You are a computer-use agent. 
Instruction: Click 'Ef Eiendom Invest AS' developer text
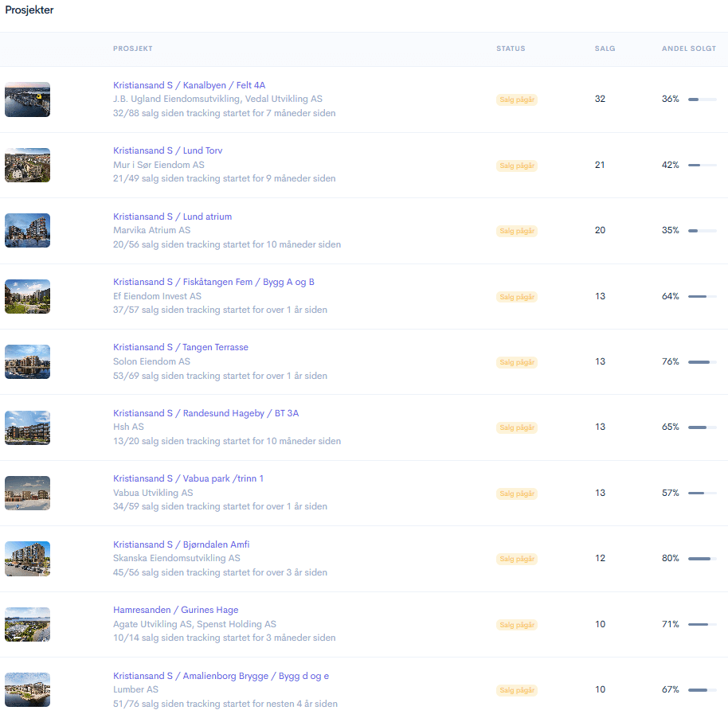[158, 296]
